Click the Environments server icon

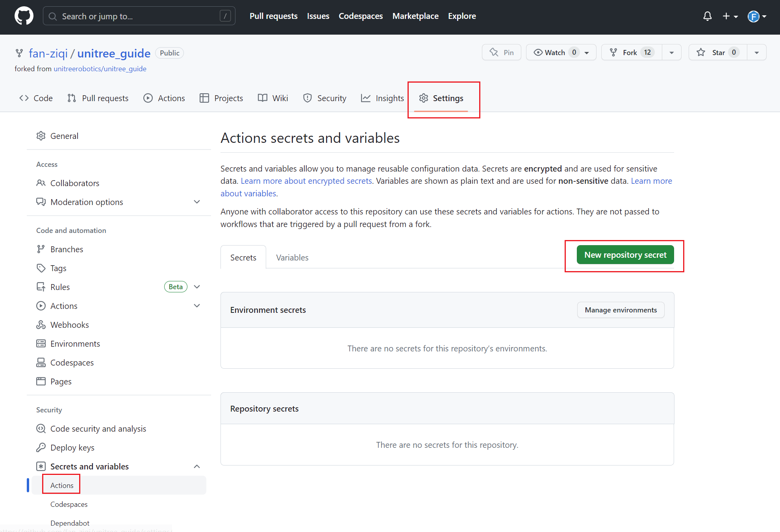coord(41,344)
